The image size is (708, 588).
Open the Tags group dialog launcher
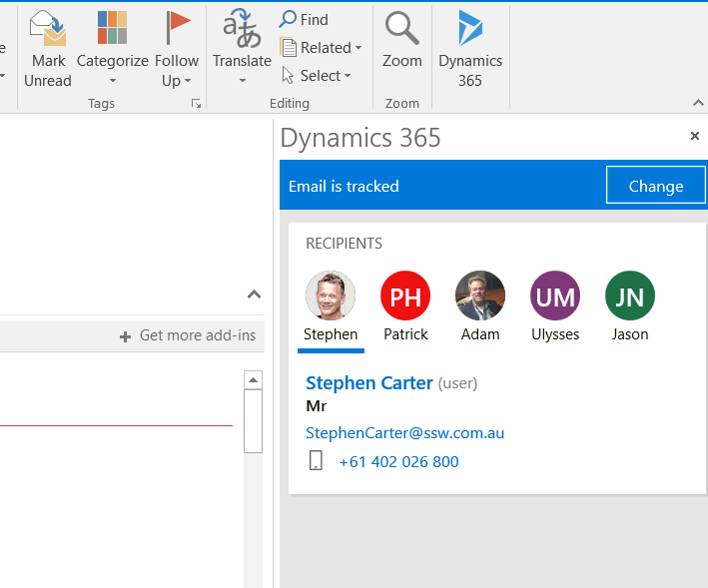pyautogui.click(x=196, y=103)
